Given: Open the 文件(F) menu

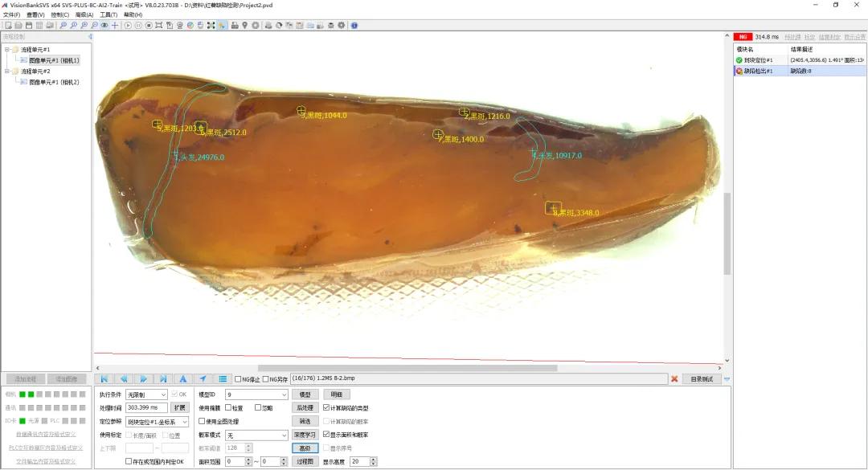Looking at the screenshot, I should coord(11,15).
